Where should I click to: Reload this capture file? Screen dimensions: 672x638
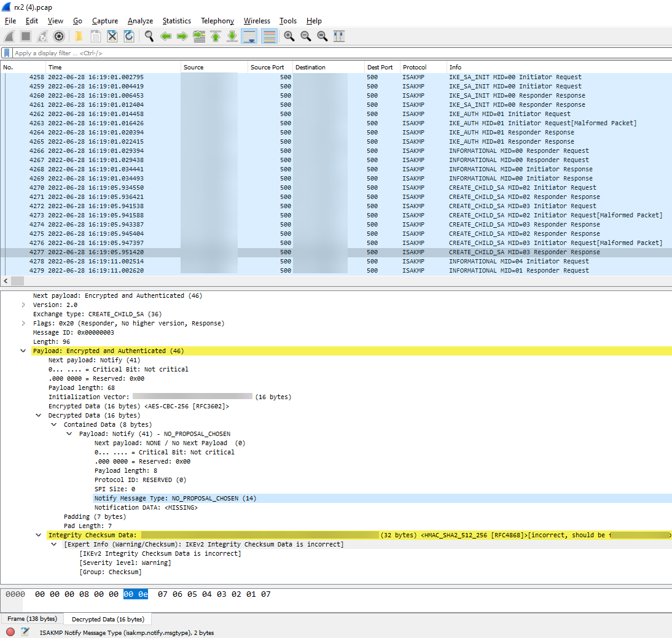point(129,36)
